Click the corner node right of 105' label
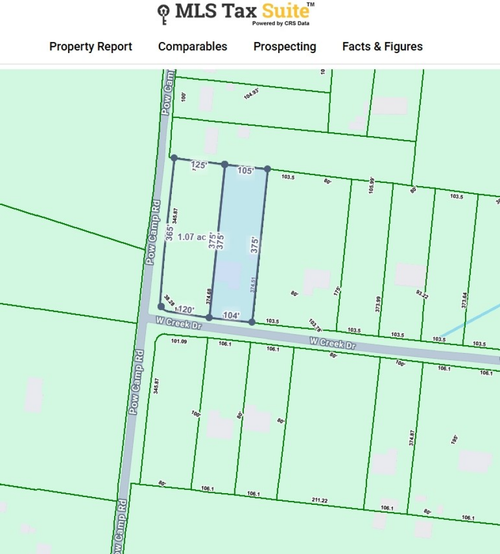The width and height of the screenshot is (500, 554). tap(267, 169)
